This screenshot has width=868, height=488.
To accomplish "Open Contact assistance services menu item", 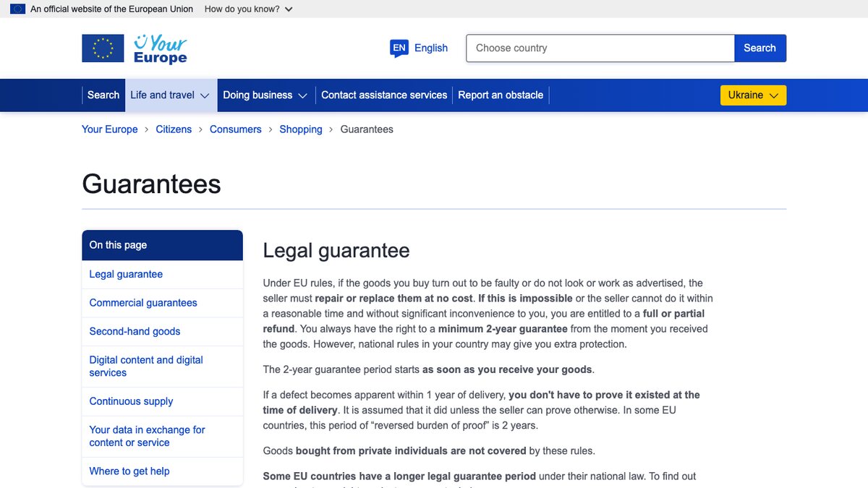I will click(x=384, y=95).
